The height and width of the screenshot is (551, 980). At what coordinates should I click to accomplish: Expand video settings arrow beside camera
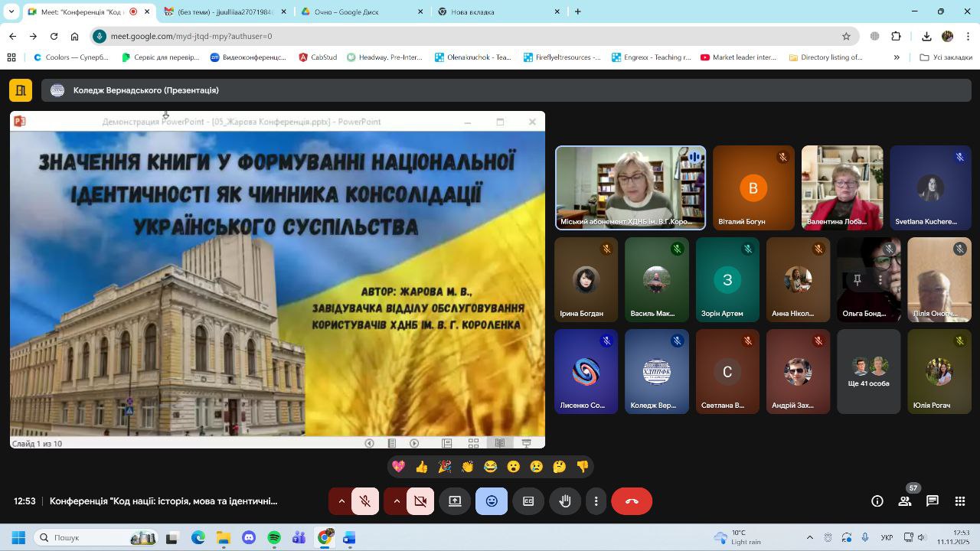(397, 501)
